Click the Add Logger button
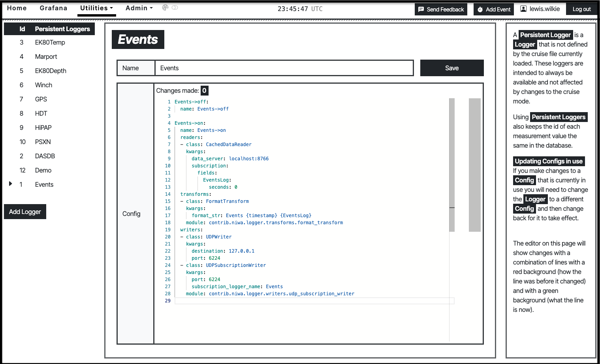Screen dimensions: 600x364 (x=25, y=212)
